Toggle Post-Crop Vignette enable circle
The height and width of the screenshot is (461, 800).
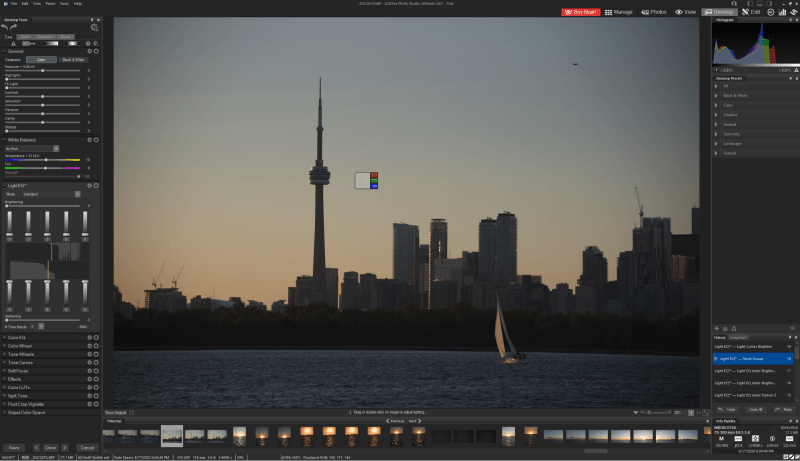[x=96, y=404]
